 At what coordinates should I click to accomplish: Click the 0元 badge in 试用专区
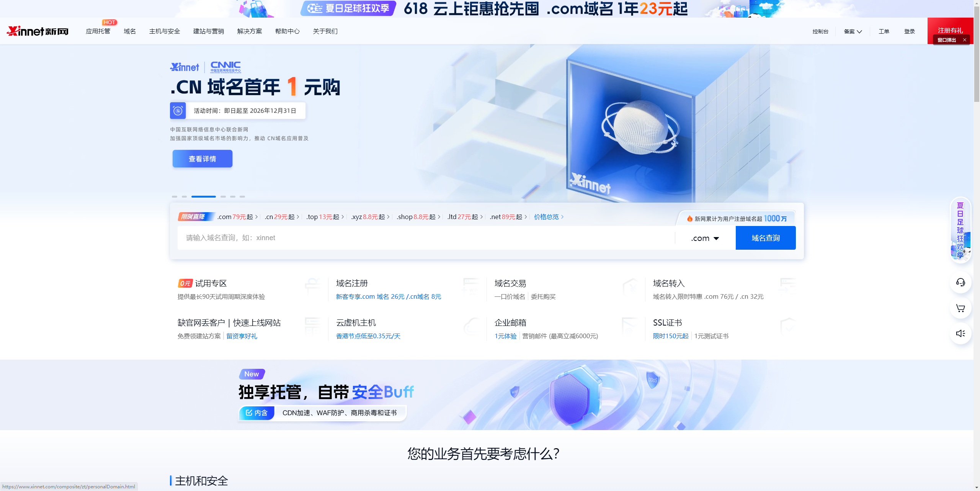pos(185,283)
